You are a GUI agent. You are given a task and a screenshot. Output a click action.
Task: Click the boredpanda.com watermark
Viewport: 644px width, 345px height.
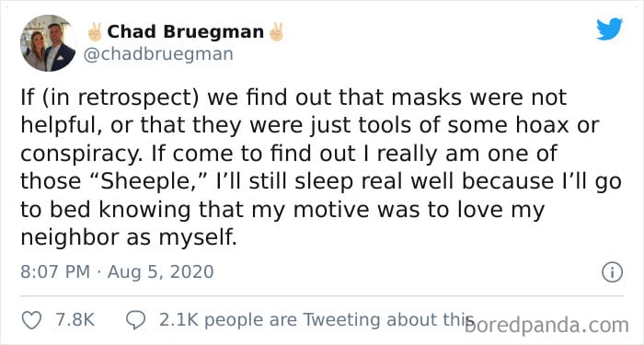[x=546, y=326]
